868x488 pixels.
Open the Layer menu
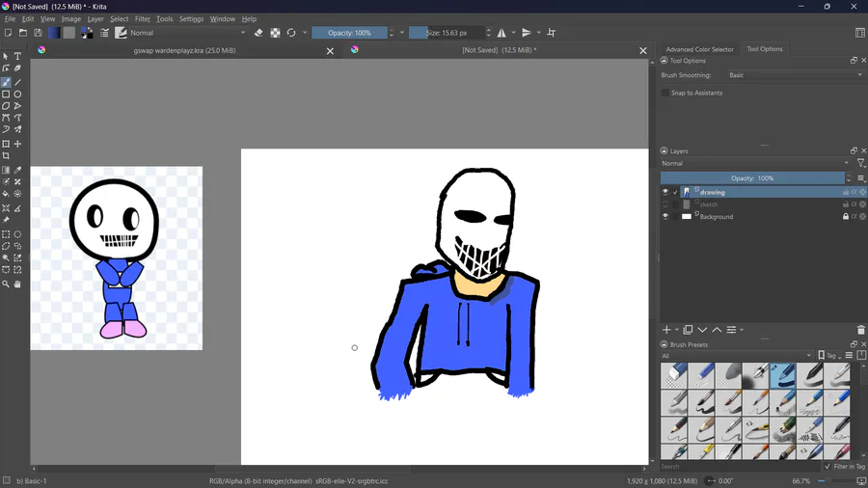click(95, 19)
